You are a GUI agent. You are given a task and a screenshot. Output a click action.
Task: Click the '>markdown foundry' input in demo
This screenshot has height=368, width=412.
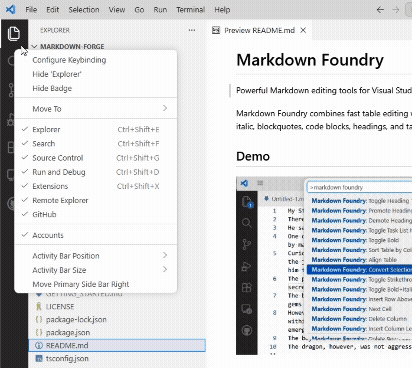pos(359,187)
